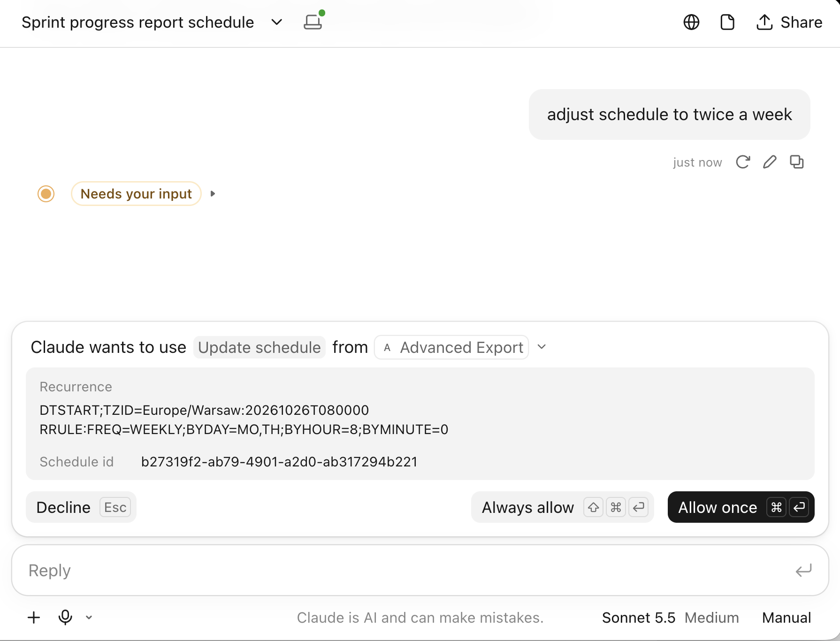Click the schedule id value b27319f2
This screenshot has height=641, width=840.
tap(279, 462)
